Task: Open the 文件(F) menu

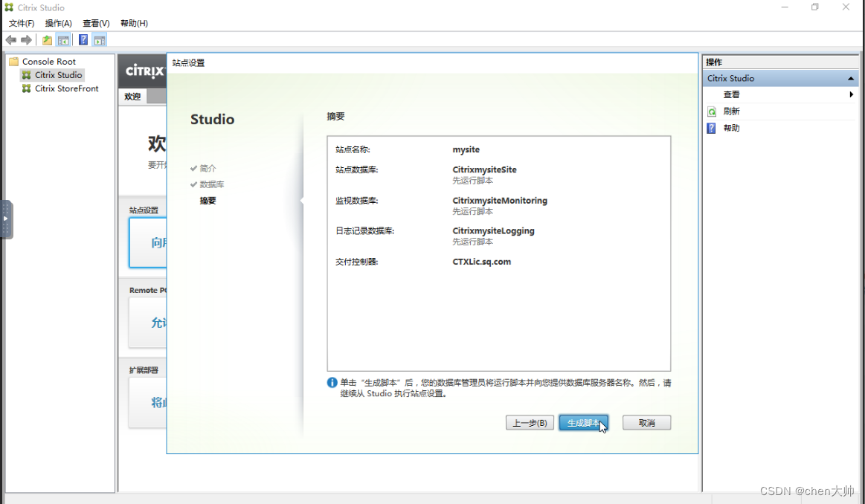Action: [x=22, y=23]
